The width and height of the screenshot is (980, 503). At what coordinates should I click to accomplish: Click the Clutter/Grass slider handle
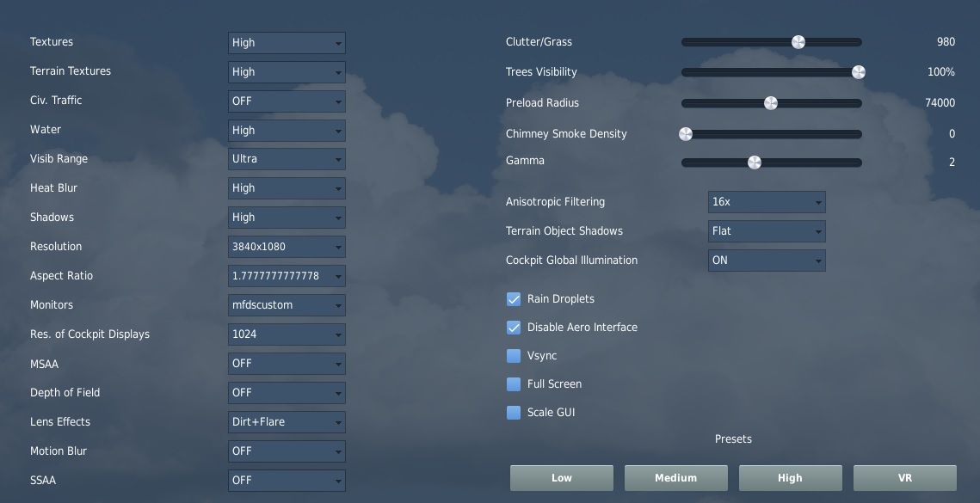[x=798, y=42]
